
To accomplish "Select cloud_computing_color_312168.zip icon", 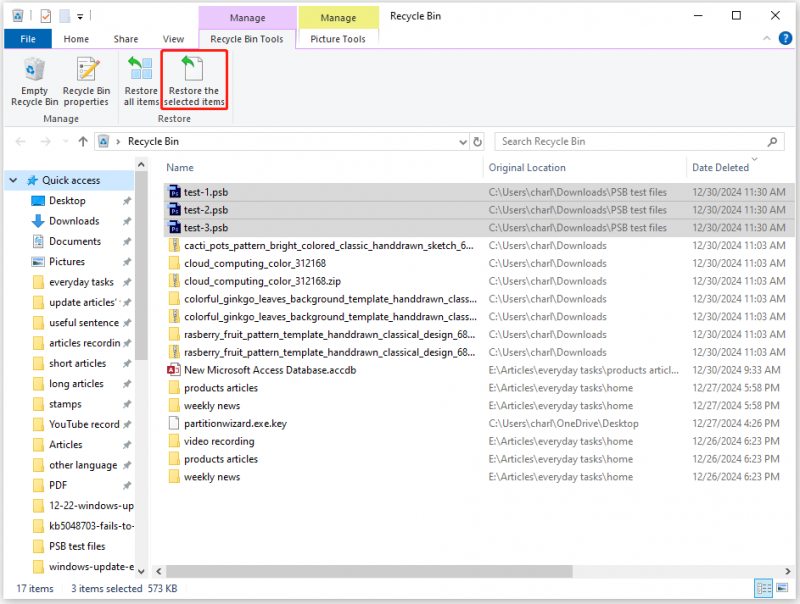I will click(x=174, y=281).
